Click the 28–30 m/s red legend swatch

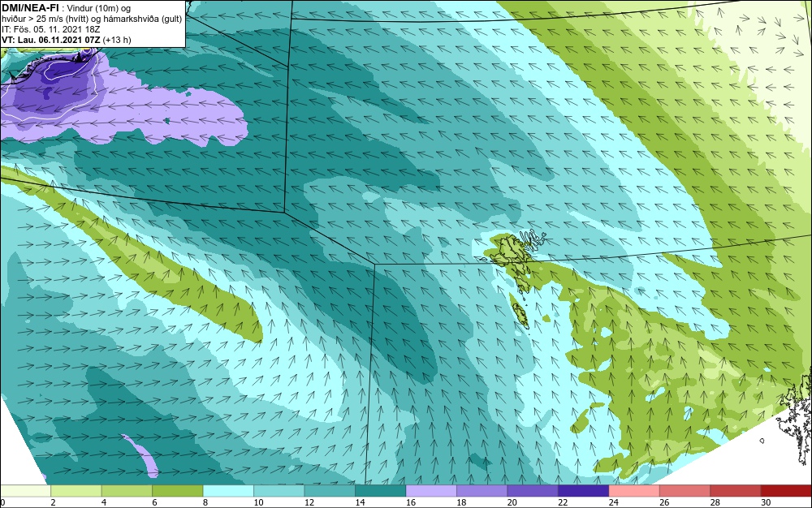coord(736,490)
